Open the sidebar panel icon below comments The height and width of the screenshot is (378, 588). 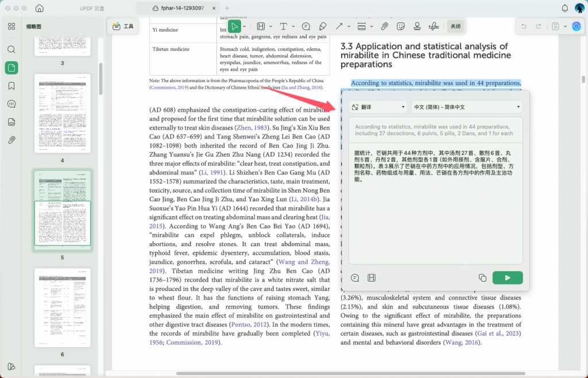click(11, 122)
